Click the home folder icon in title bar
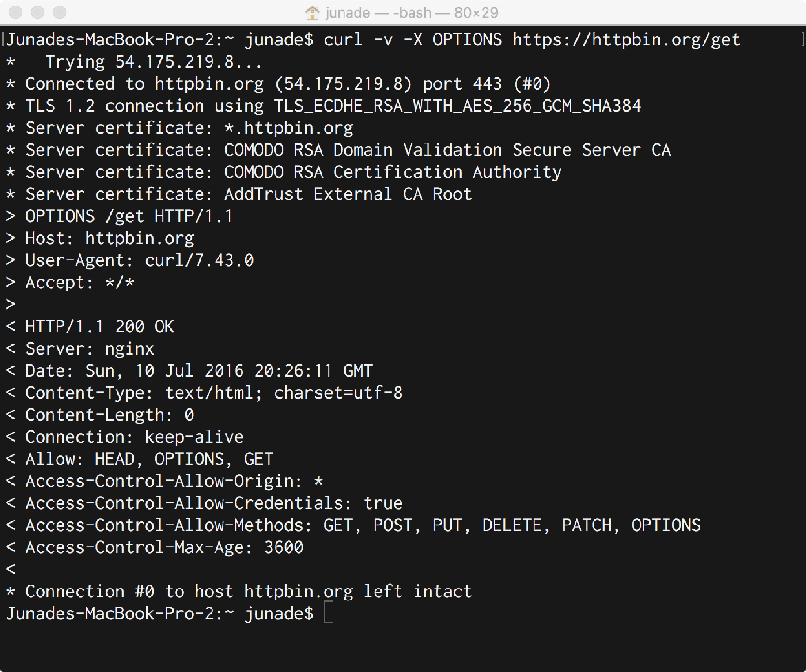The width and height of the screenshot is (806, 672). point(312,13)
